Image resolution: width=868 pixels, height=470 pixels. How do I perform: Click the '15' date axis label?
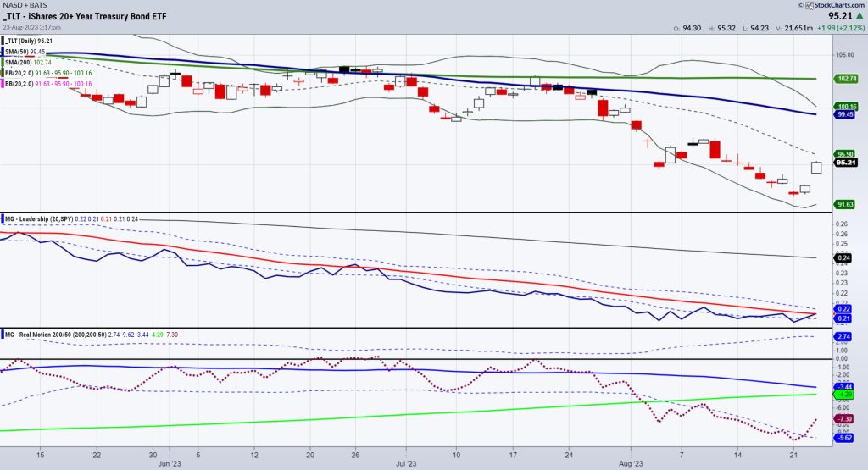point(40,455)
